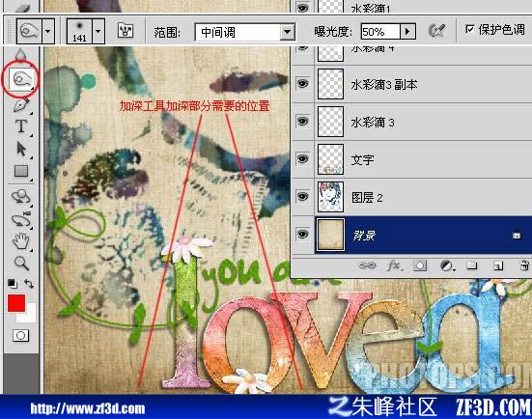Toggle visibility of 图层 2 layer

pos(302,196)
